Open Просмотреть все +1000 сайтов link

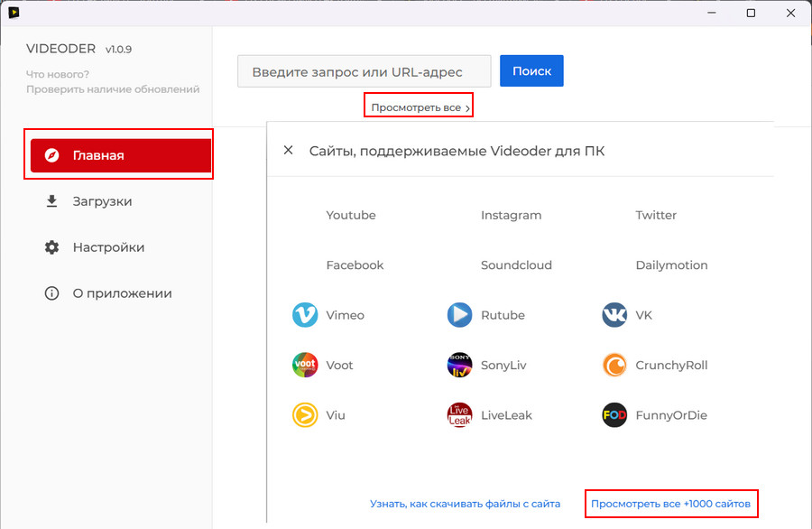[670, 504]
